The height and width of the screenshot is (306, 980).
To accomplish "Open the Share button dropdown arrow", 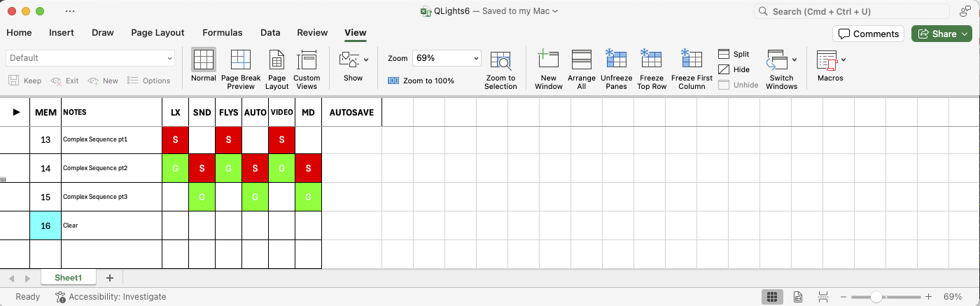I will point(965,34).
